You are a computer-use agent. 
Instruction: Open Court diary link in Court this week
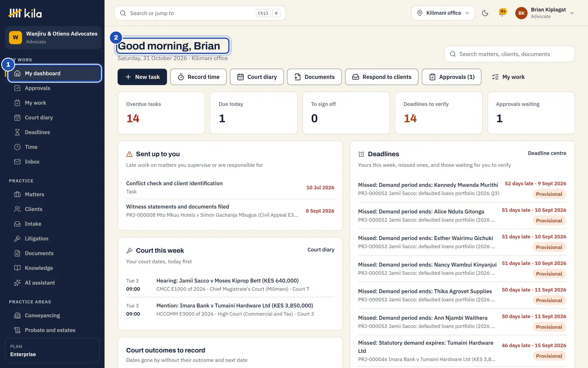tap(321, 250)
